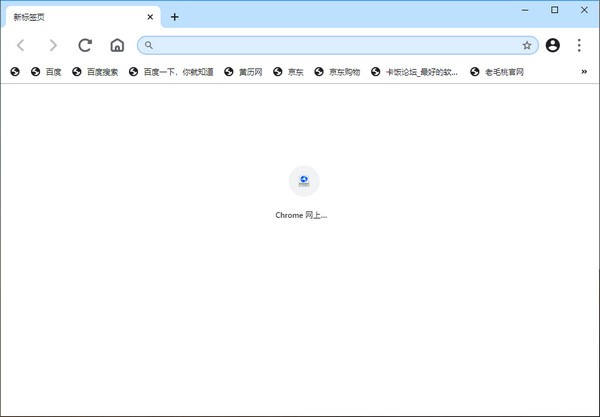This screenshot has width=600, height=417.
Task: Reload the current page
Action: click(x=85, y=45)
